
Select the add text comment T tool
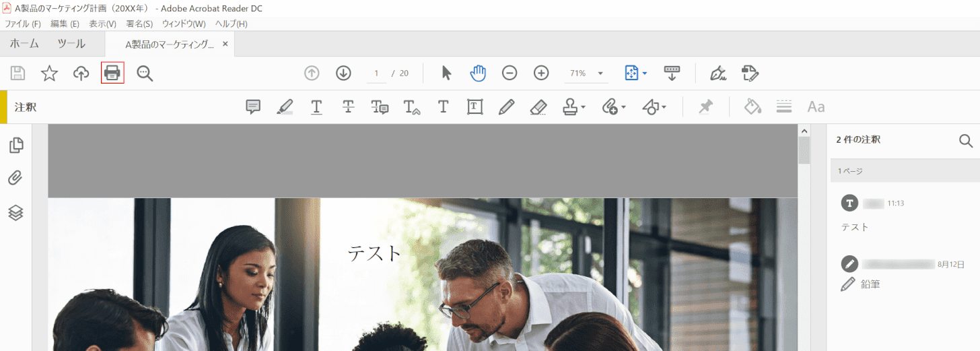coord(443,107)
